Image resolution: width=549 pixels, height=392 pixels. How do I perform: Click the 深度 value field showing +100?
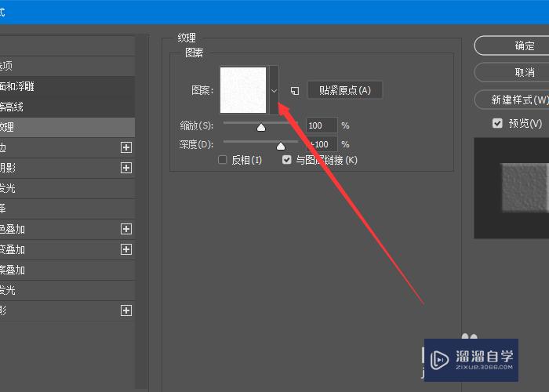pos(322,144)
